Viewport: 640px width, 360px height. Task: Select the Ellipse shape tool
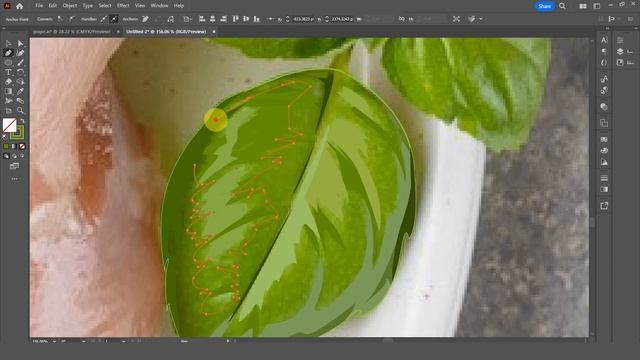point(8,62)
